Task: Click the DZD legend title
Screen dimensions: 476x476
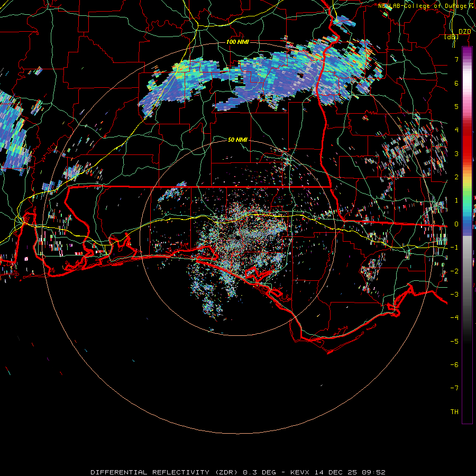Action: click(464, 32)
